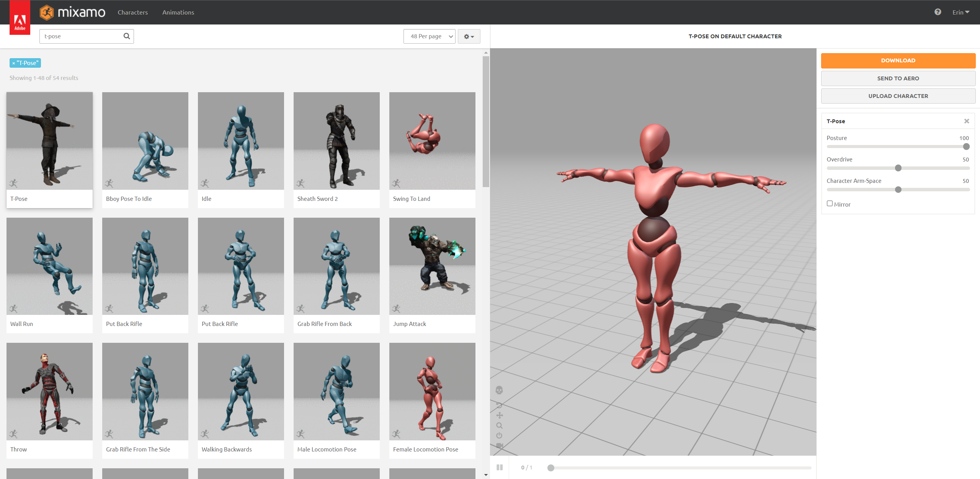
Task: Select the Bboy Pose To Idle thumbnail
Action: point(145,141)
